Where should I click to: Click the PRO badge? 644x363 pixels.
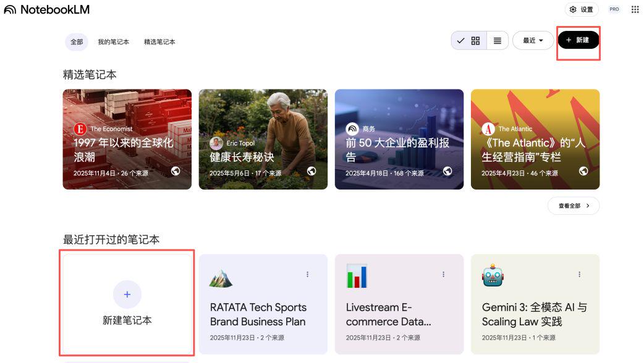[614, 9]
